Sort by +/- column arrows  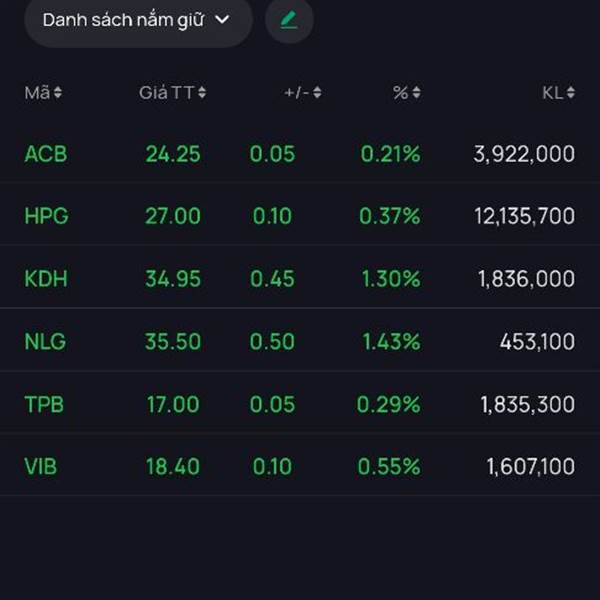[317, 93]
